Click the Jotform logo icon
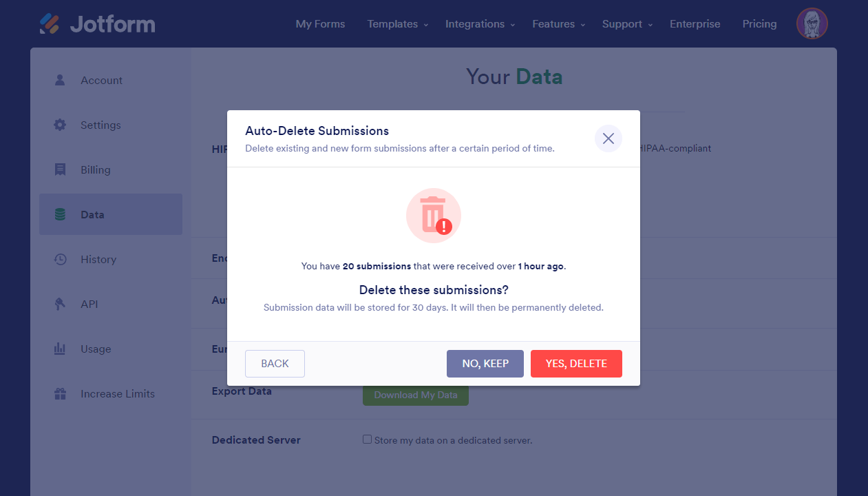Viewport: 868px width, 496px height. click(50, 24)
